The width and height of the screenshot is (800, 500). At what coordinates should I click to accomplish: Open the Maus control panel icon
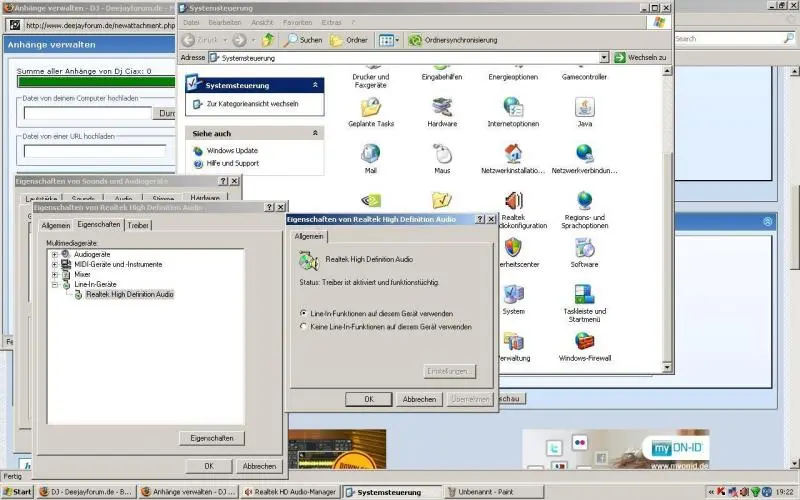(442, 154)
